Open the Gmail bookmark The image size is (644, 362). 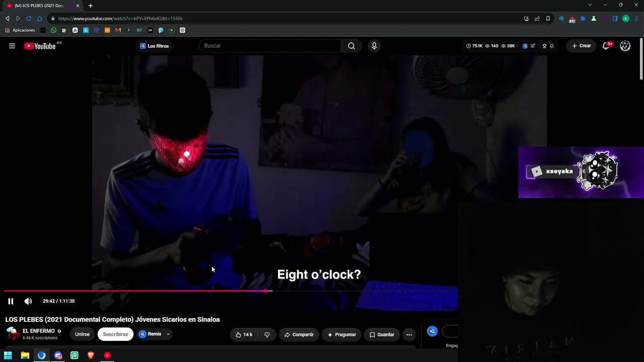(118, 30)
